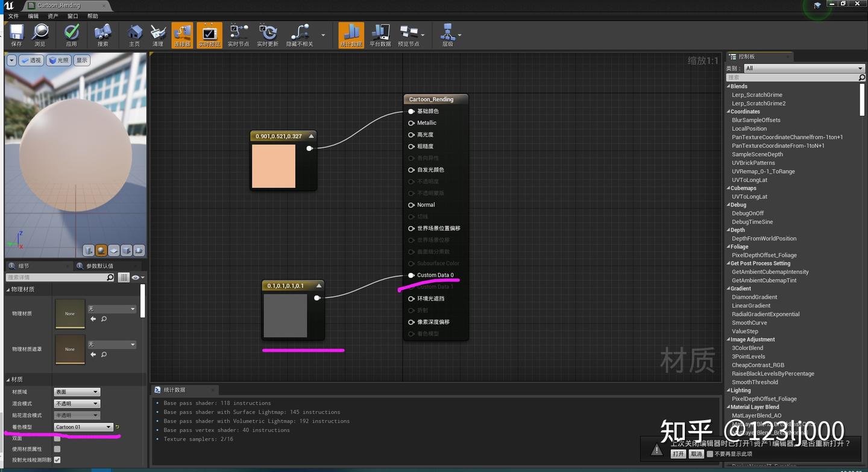Enable the 双面 (Two Sided) checkbox
868x472 pixels.
click(x=57, y=438)
